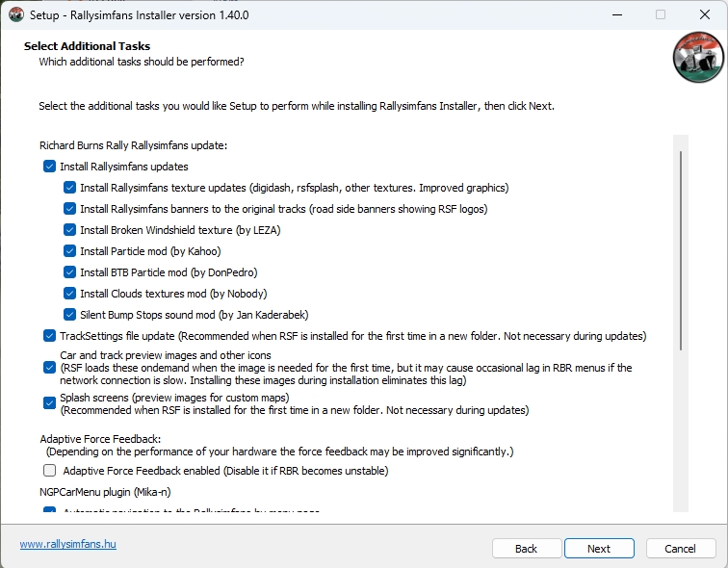
Task: Uncheck Install BTB Particle mod
Action: [70, 272]
